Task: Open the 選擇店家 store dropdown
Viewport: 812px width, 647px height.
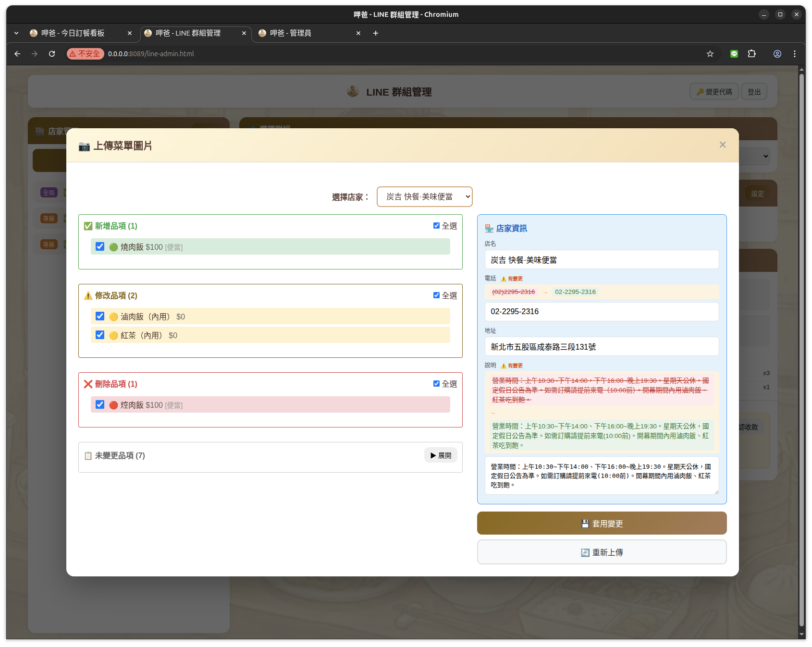Action: click(424, 196)
